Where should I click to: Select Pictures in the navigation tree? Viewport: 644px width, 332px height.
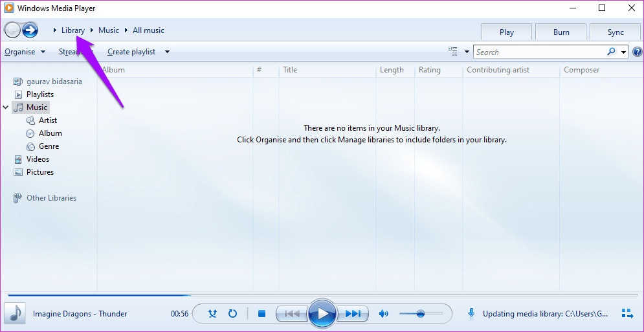pyautogui.click(x=40, y=172)
